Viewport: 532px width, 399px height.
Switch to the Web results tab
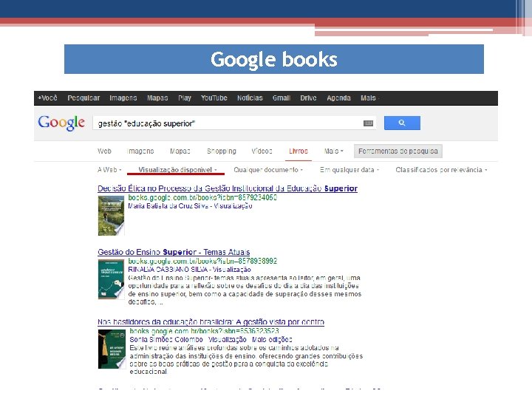pos(104,151)
